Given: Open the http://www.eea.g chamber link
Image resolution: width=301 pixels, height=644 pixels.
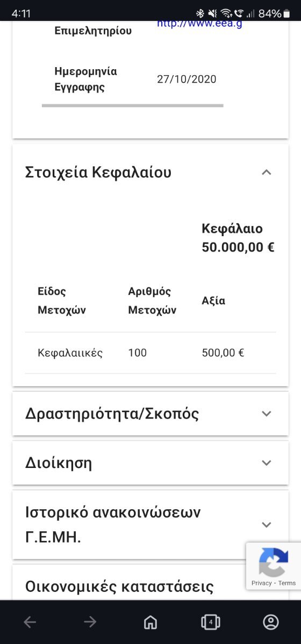Looking at the screenshot, I should pyautogui.click(x=199, y=24).
